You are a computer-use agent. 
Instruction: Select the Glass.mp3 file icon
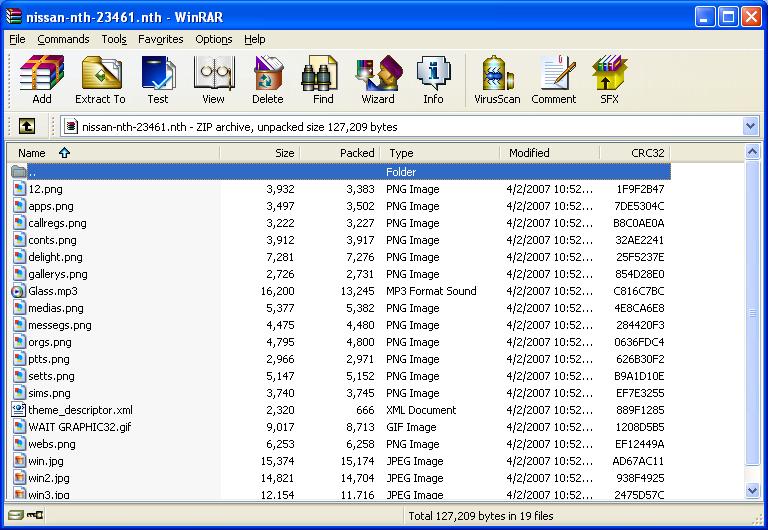point(18,291)
